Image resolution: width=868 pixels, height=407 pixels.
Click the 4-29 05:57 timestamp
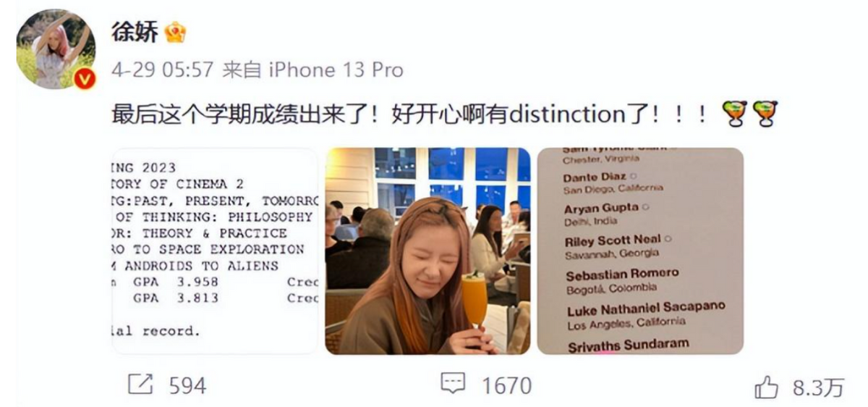pyautogui.click(x=163, y=70)
